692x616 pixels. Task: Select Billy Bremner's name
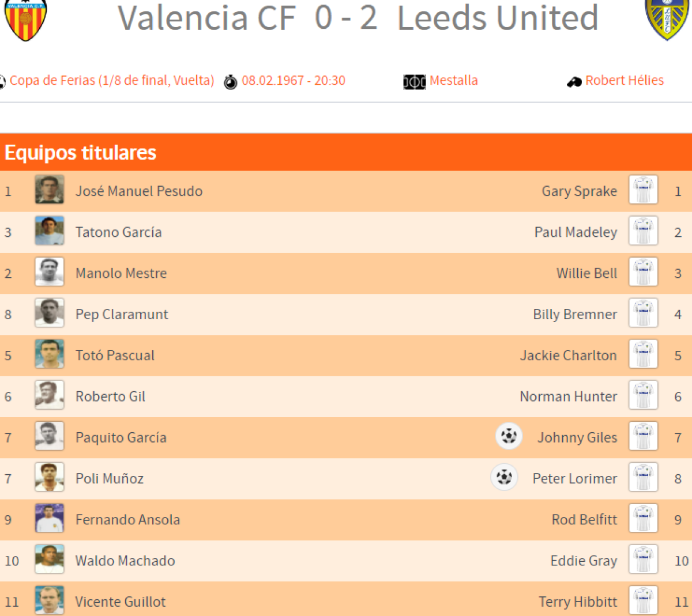point(575,315)
